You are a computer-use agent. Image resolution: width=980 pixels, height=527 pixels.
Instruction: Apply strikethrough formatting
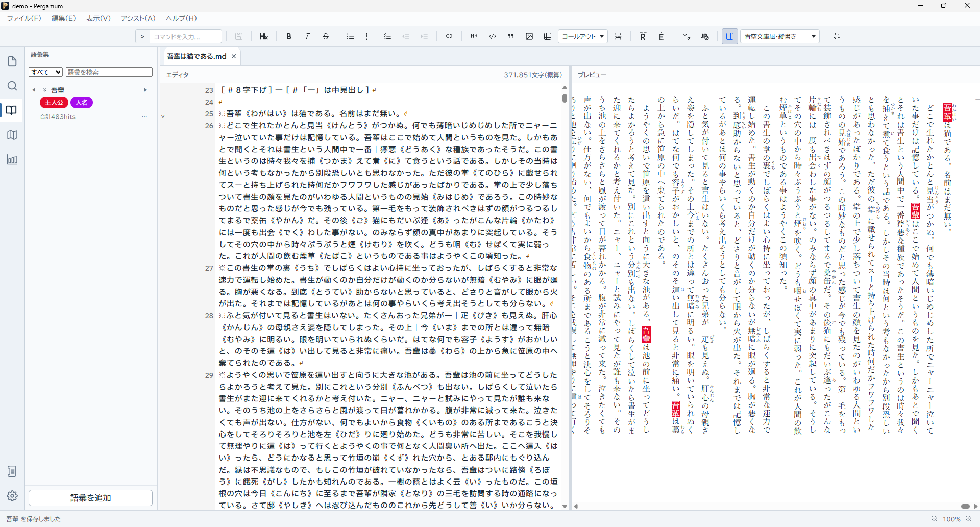click(x=326, y=36)
